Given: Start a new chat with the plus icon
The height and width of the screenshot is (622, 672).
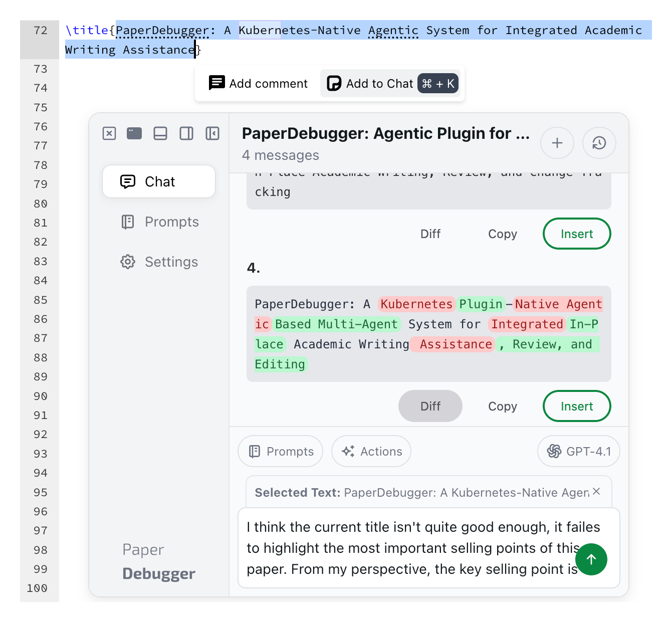Looking at the screenshot, I should point(557,143).
